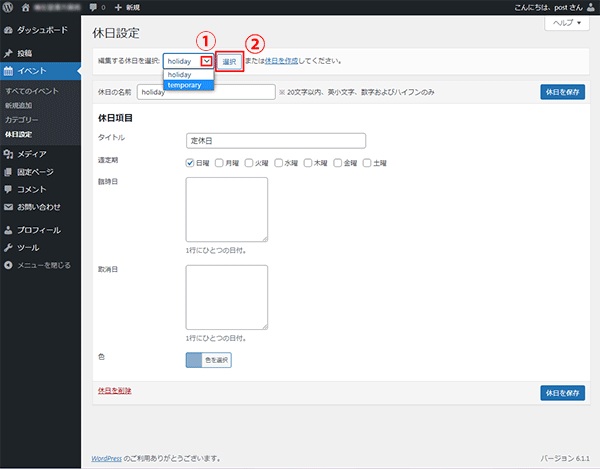Viewport: 600px width, 469px height.
Task: Click top 休日を保存 button
Action: click(x=562, y=92)
